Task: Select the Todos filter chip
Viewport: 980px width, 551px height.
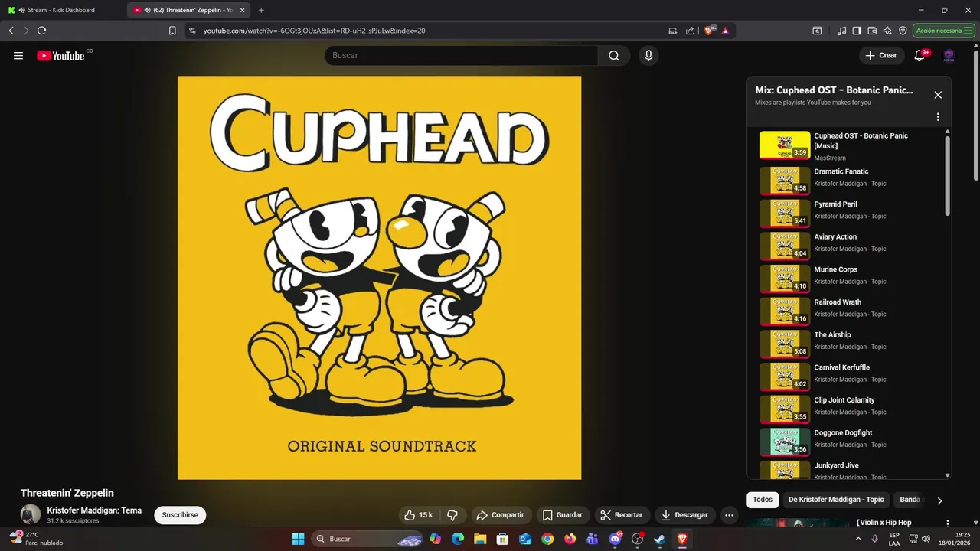Action: pyautogui.click(x=763, y=500)
